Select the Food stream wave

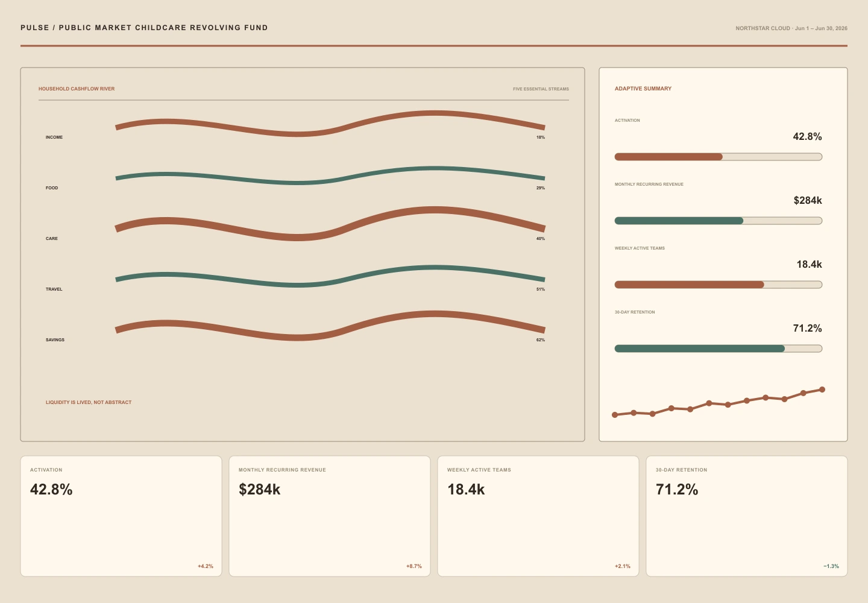click(x=330, y=175)
